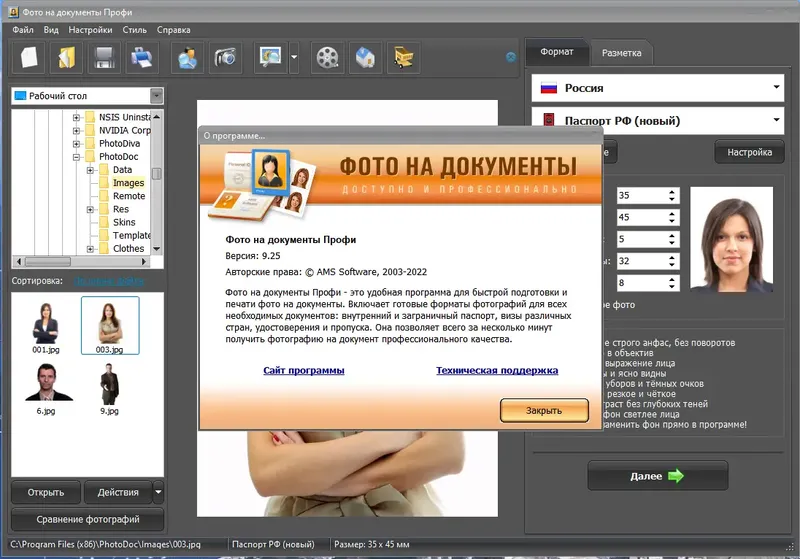Open the Стиль menu
Viewport: 800px width, 559px height.
tap(135, 30)
